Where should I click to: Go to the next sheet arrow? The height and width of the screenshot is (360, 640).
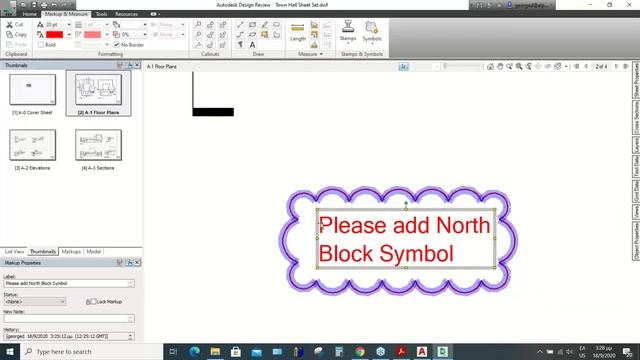click(617, 66)
